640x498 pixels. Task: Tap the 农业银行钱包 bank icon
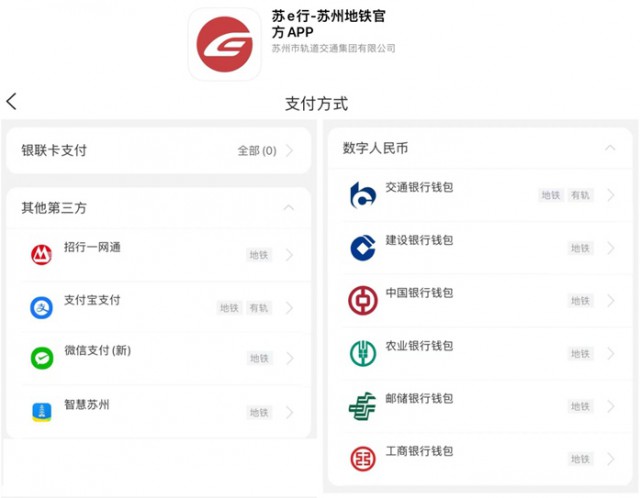tap(362, 353)
